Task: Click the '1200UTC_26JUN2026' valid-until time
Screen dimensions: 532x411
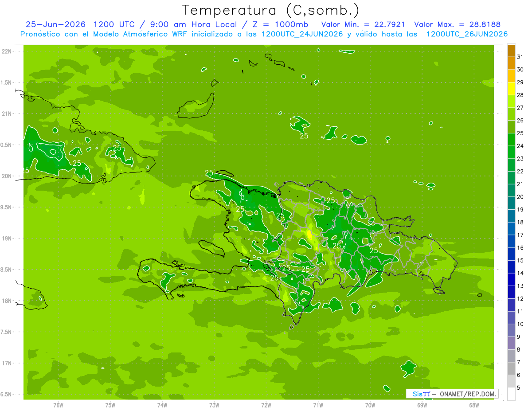Action: coord(467,34)
